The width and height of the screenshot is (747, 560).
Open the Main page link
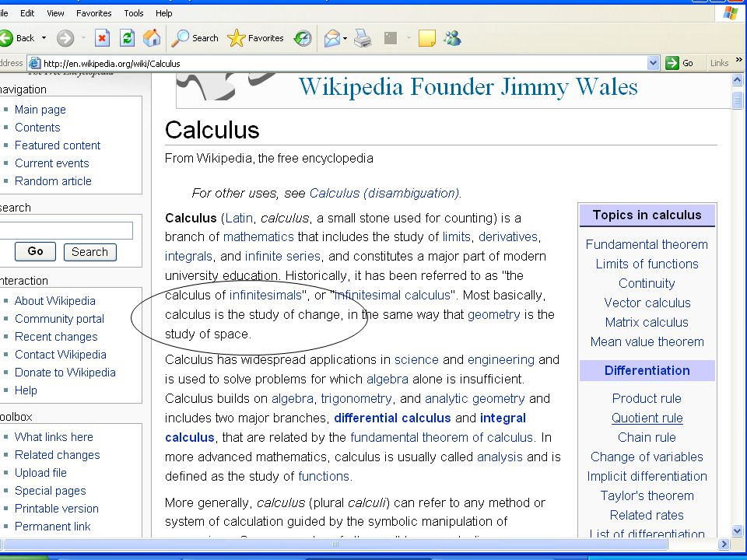[40, 110]
